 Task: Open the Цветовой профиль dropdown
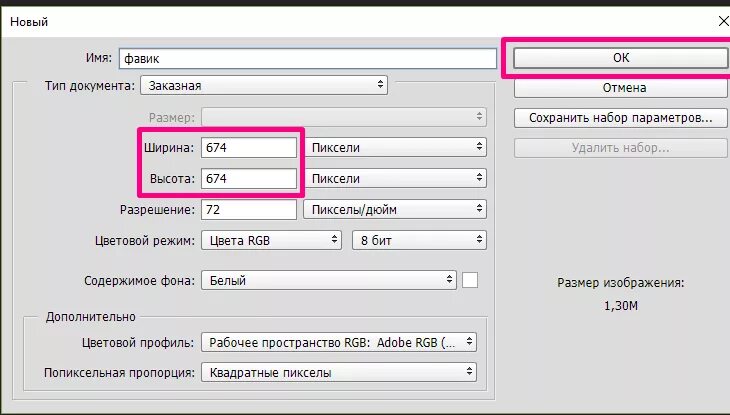[339, 342]
